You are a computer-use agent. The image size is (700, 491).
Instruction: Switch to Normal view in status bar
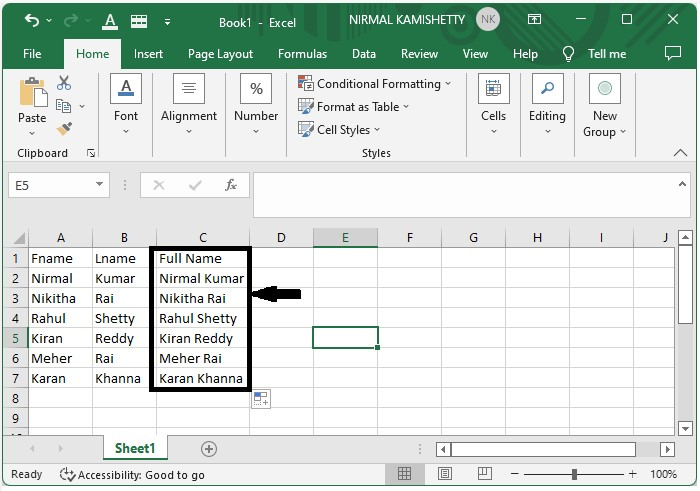pos(405,474)
